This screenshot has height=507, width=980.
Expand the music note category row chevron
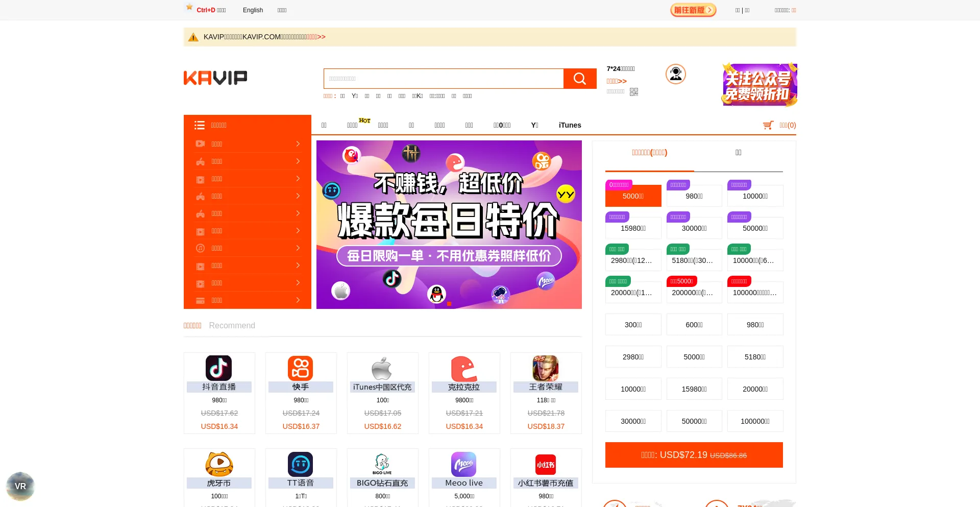(298, 248)
